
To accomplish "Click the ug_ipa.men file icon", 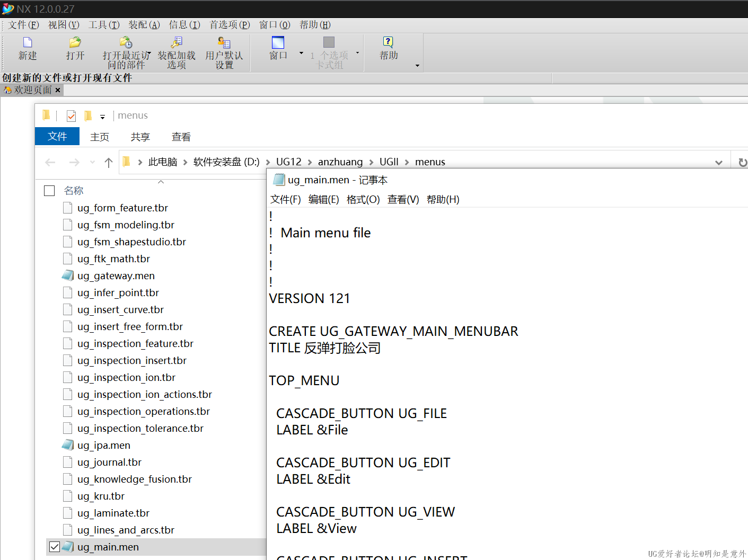I will click(68, 445).
